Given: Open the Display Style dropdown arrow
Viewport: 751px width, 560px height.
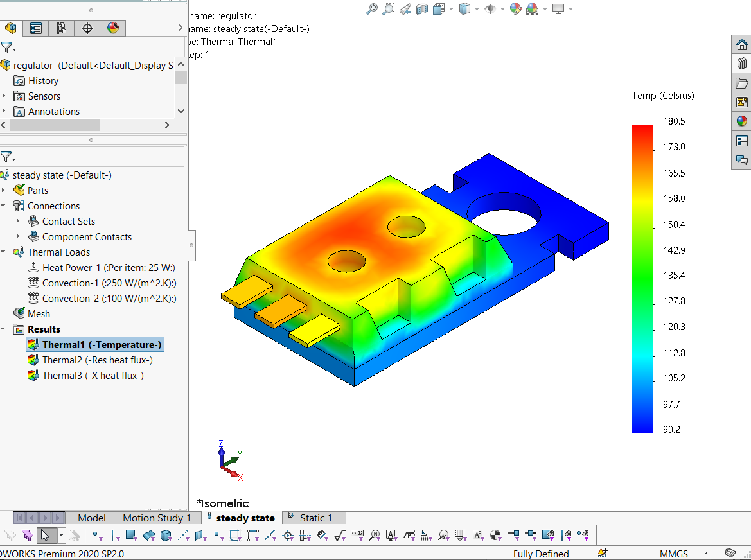Looking at the screenshot, I should (x=476, y=9).
